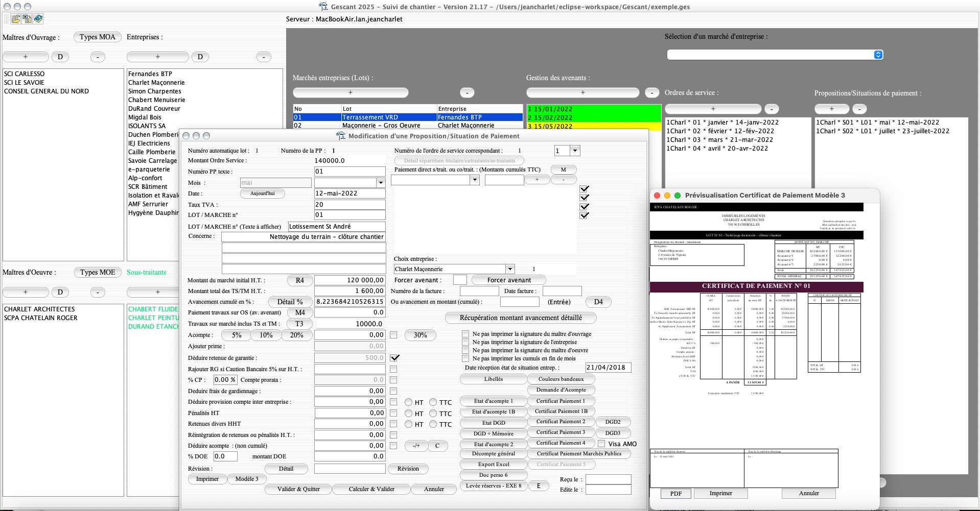Uncheck the Déduire retenue de garantie checkbox

[394, 358]
